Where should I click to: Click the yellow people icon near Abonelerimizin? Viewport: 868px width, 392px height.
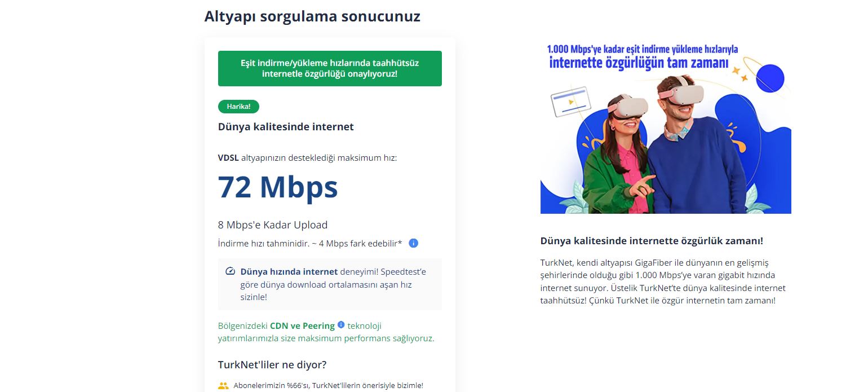(x=223, y=386)
